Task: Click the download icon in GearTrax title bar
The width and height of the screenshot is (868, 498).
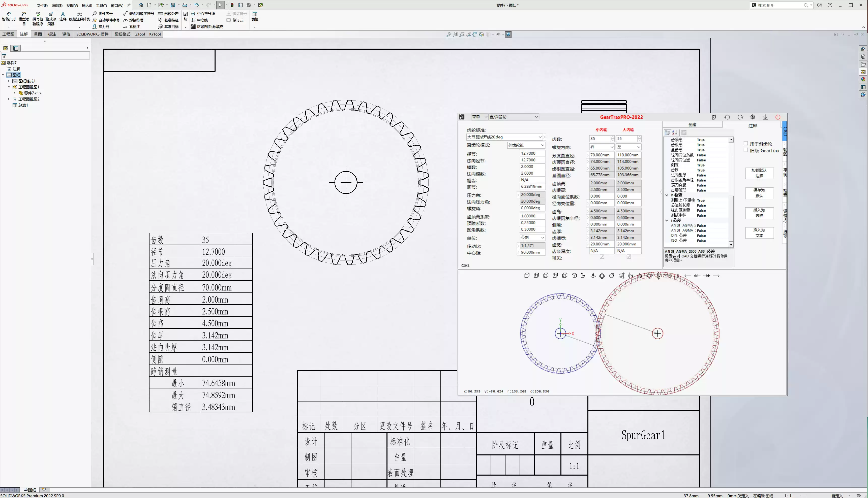Action: click(765, 117)
